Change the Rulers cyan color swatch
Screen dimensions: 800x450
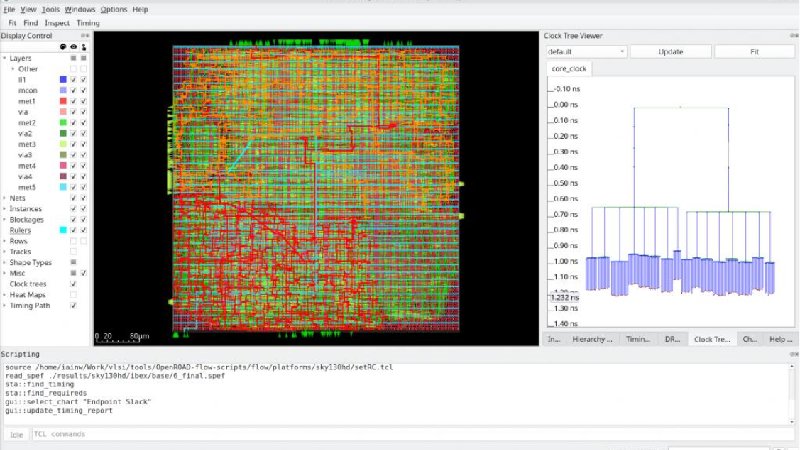[x=63, y=230]
